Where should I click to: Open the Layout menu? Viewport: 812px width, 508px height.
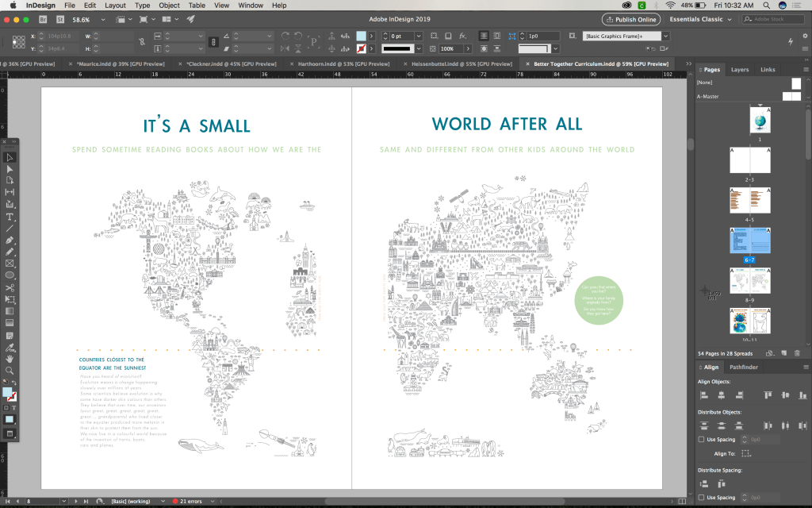click(115, 6)
